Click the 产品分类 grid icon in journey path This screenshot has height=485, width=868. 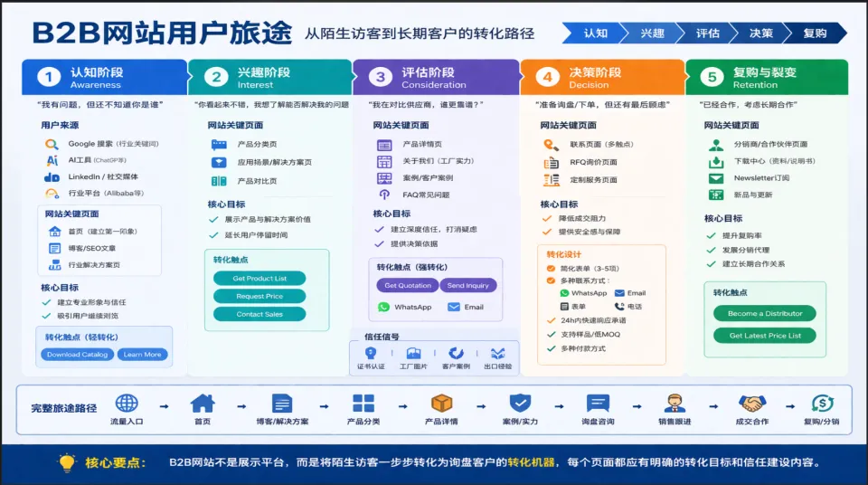pos(363,403)
